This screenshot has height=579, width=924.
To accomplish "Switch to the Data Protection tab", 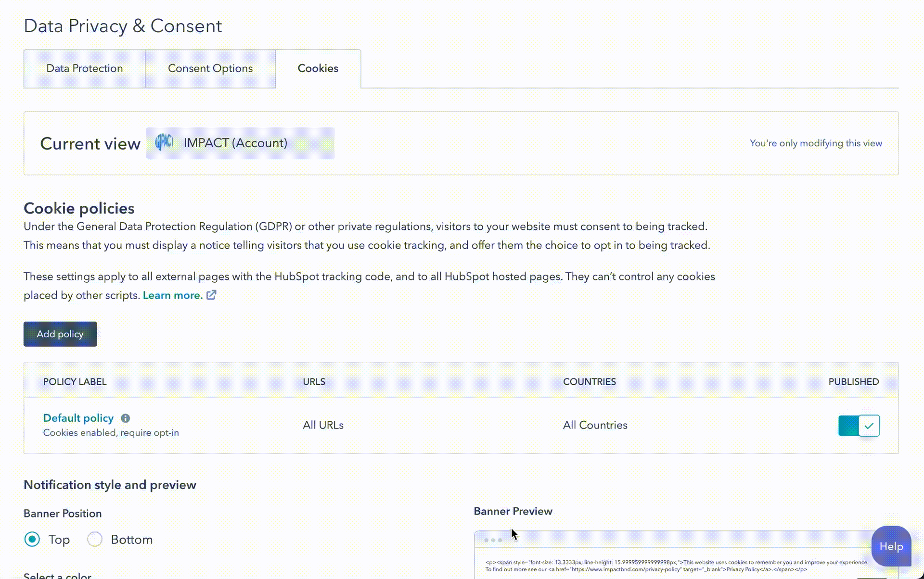I will click(x=84, y=68).
